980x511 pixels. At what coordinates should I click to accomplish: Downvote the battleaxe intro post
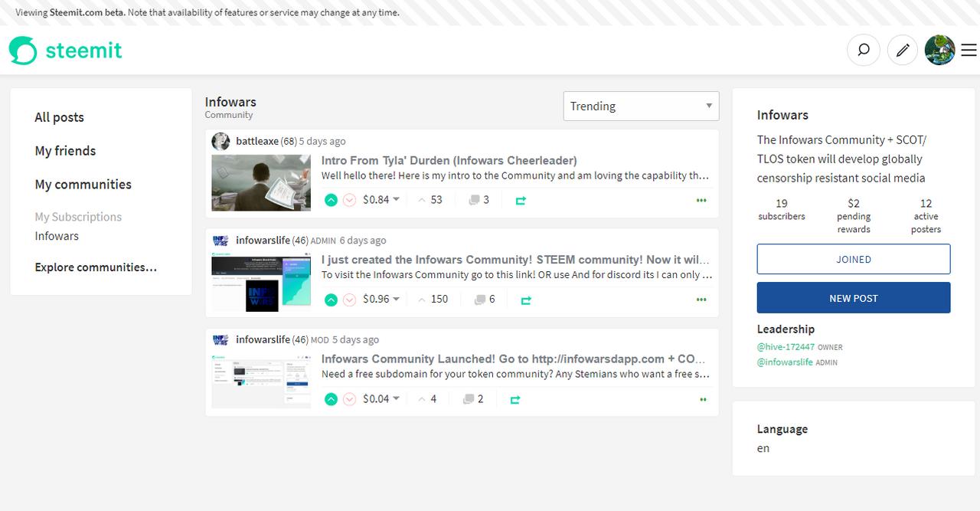pyautogui.click(x=350, y=200)
